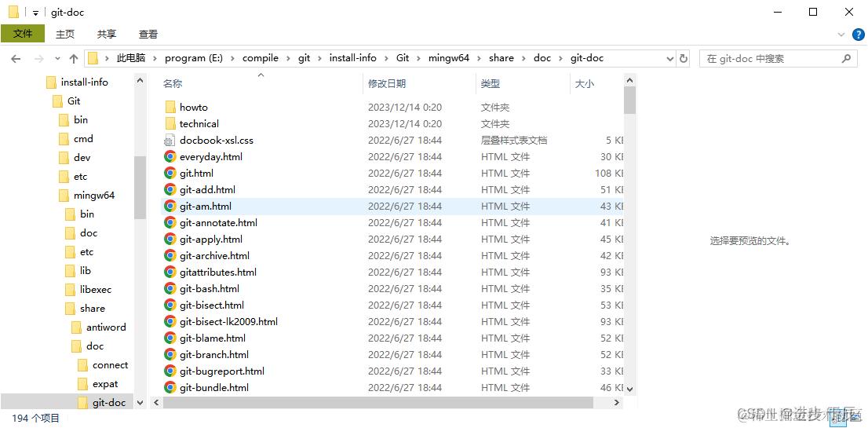Screen dimensions: 868x428
Task: Click the Forward navigation arrow
Action: [38, 58]
